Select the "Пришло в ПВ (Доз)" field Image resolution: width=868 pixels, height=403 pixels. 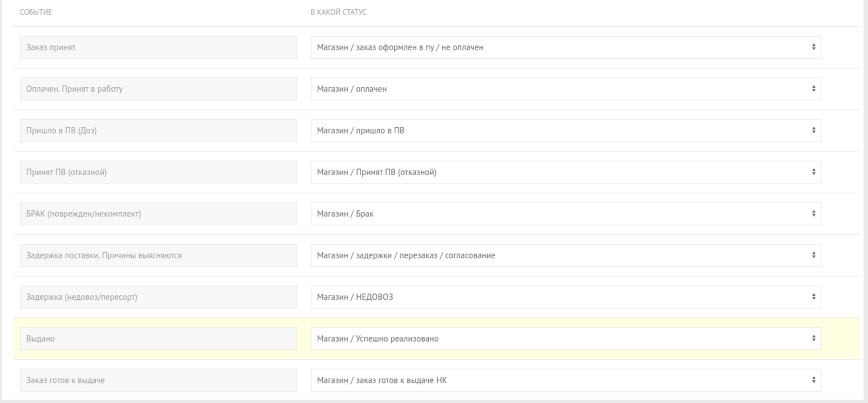158,130
